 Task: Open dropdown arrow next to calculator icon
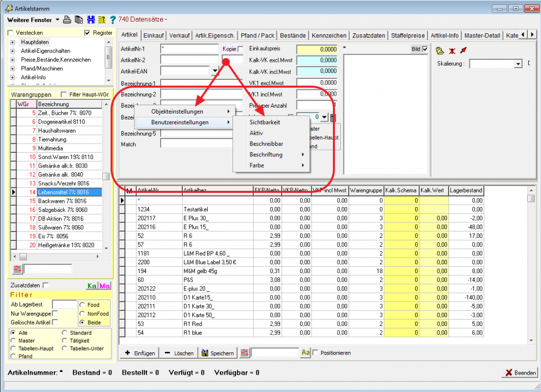pyautogui.click(x=324, y=117)
